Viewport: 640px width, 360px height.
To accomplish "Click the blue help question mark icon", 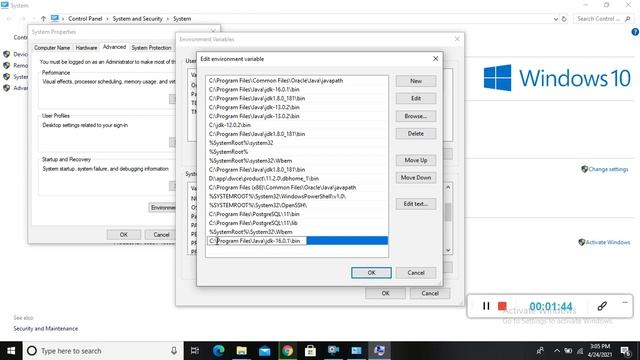I will pos(635,32).
